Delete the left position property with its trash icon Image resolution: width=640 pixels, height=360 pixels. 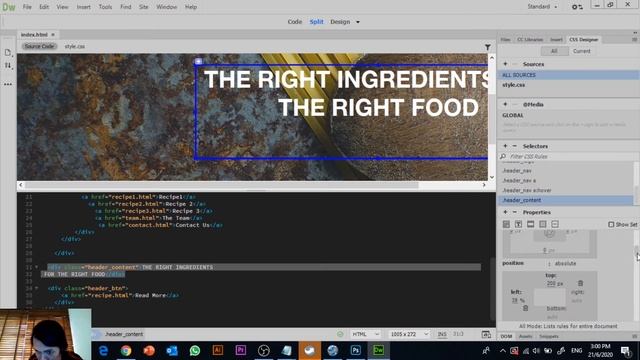[526, 308]
